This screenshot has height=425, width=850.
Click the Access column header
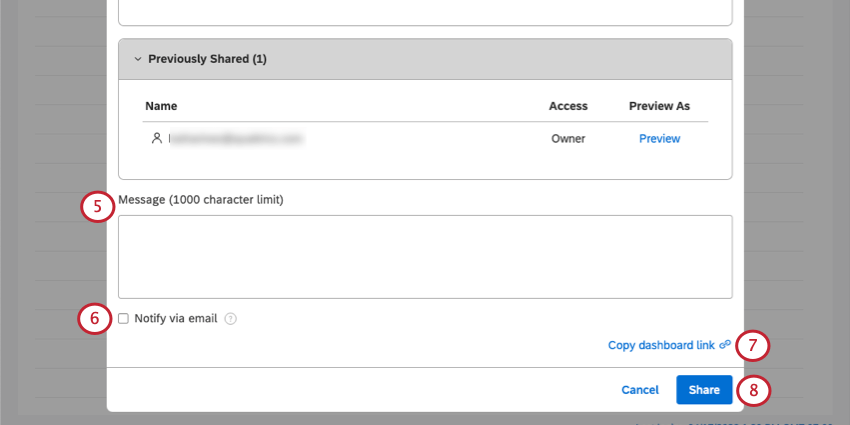tap(568, 105)
